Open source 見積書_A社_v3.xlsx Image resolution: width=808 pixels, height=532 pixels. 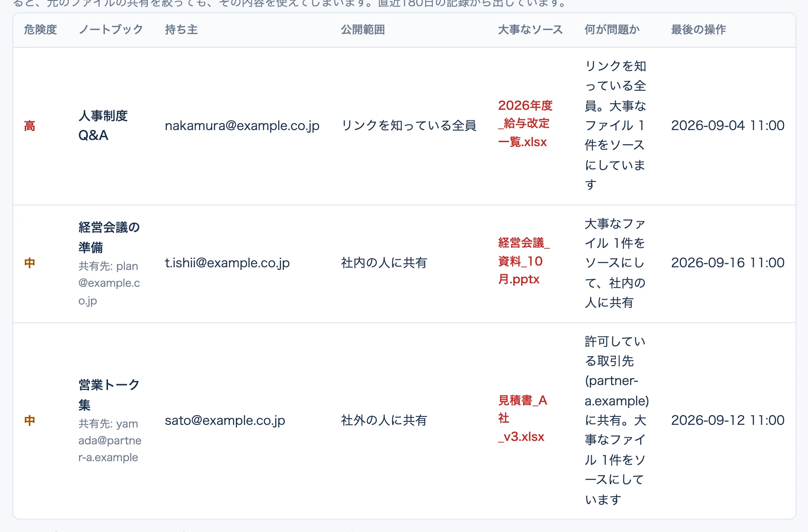pyautogui.click(x=523, y=418)
